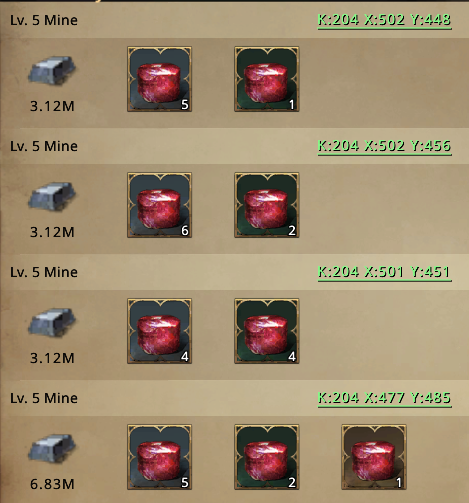Select the first Lv. 5 Mine header

click(44, 20)
